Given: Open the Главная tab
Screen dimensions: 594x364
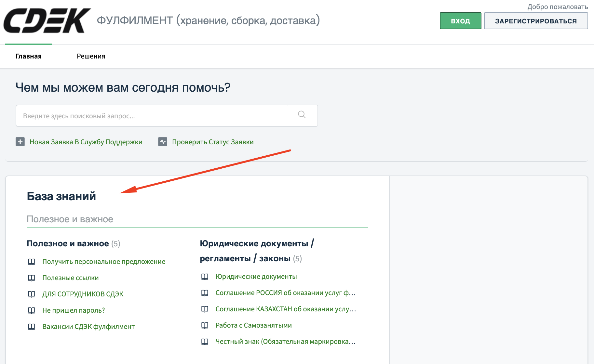Looking at the screenshot, I should click(x=29, y=56).
